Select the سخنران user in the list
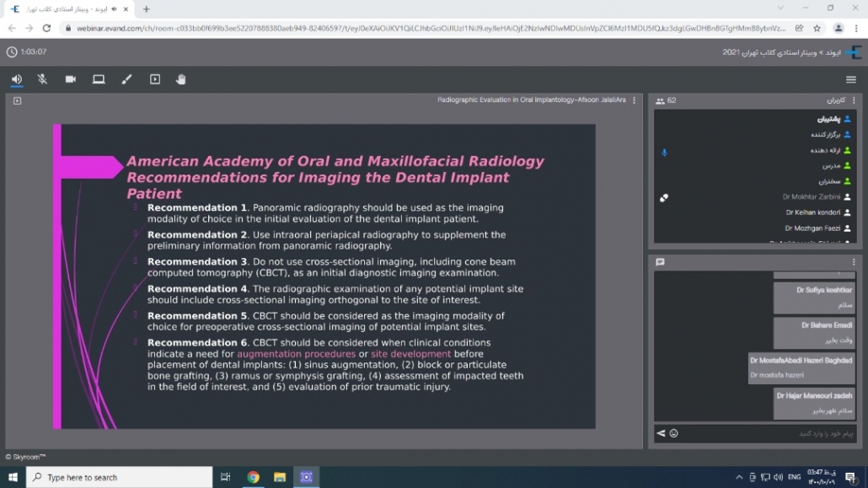Viewport: 868px width, 488px height. [x=835, y=181]
